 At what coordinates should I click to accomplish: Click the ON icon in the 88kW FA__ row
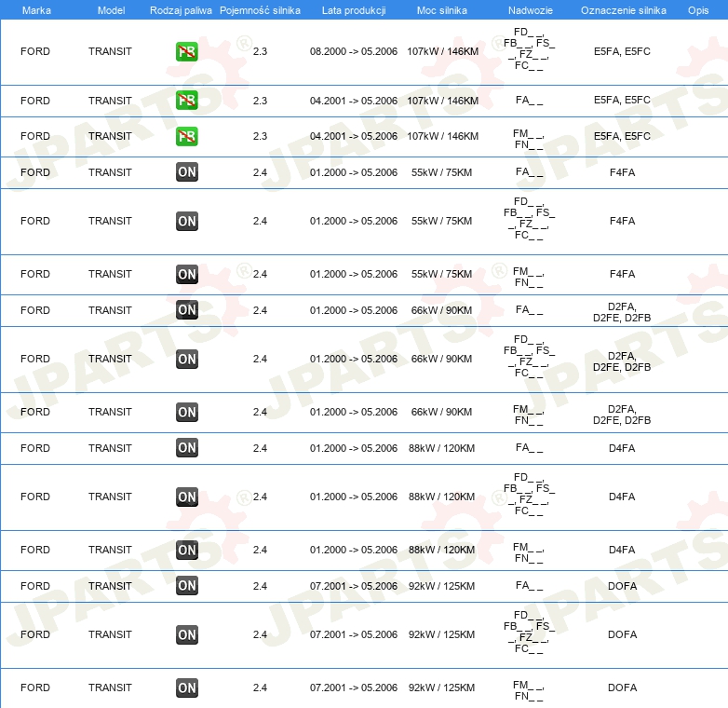click(x=186, y=448)
